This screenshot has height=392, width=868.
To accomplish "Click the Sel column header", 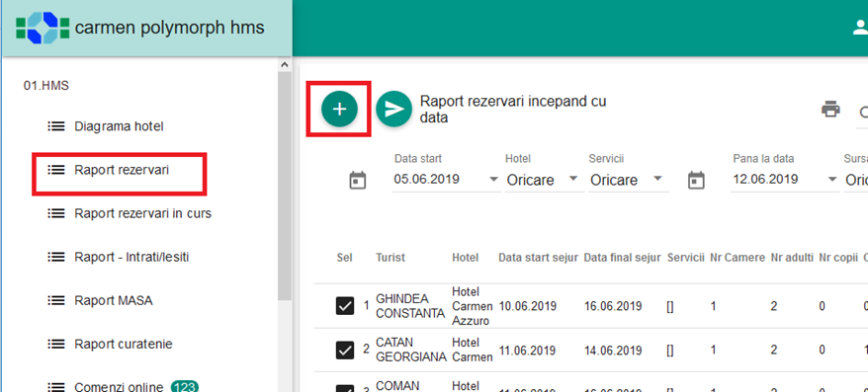I will [344, 258].
